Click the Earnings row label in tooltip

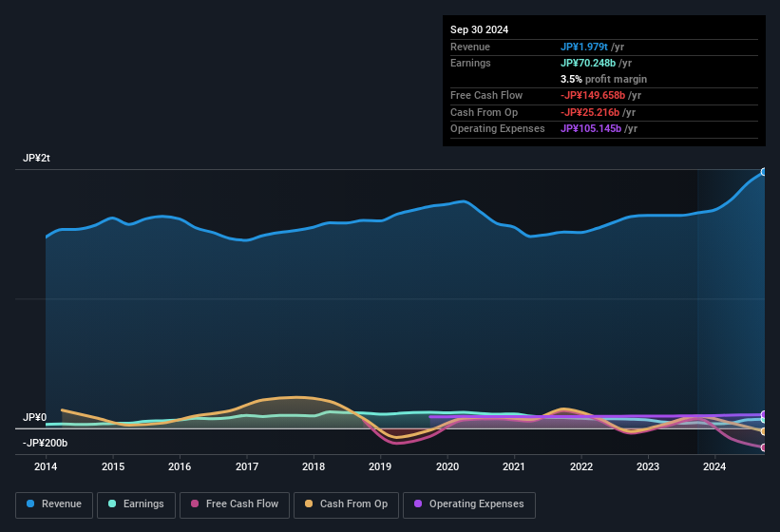point(470,63)
